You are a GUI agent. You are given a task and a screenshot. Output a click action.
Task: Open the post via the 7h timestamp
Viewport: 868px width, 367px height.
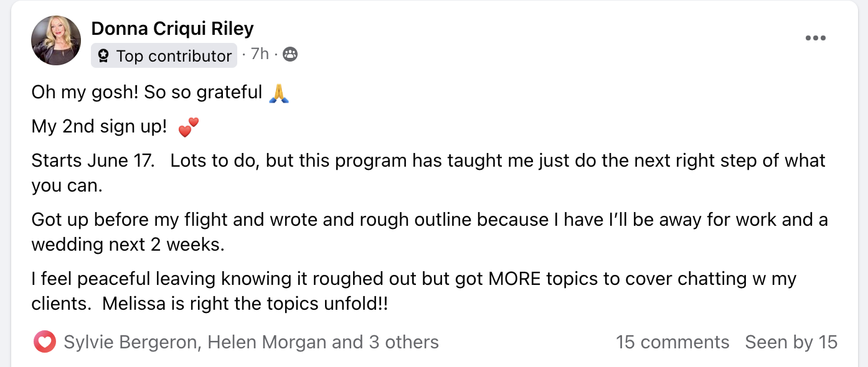click(260, 54)
